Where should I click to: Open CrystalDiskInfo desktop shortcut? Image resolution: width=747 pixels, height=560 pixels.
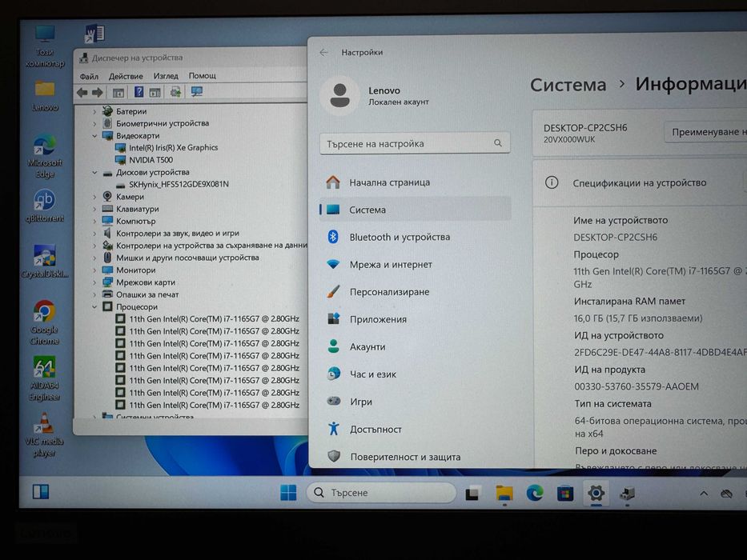click(x=45, y=261)
